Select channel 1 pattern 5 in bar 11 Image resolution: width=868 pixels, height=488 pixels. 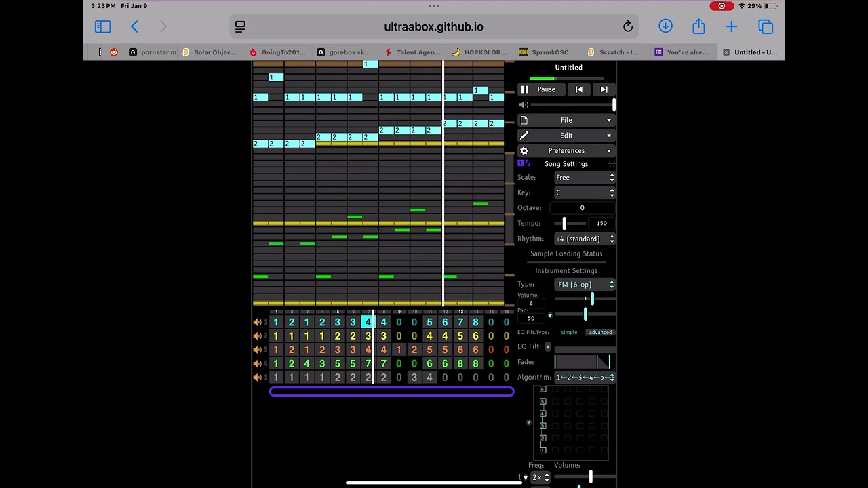pyautogui.click(x=429, y=323)
